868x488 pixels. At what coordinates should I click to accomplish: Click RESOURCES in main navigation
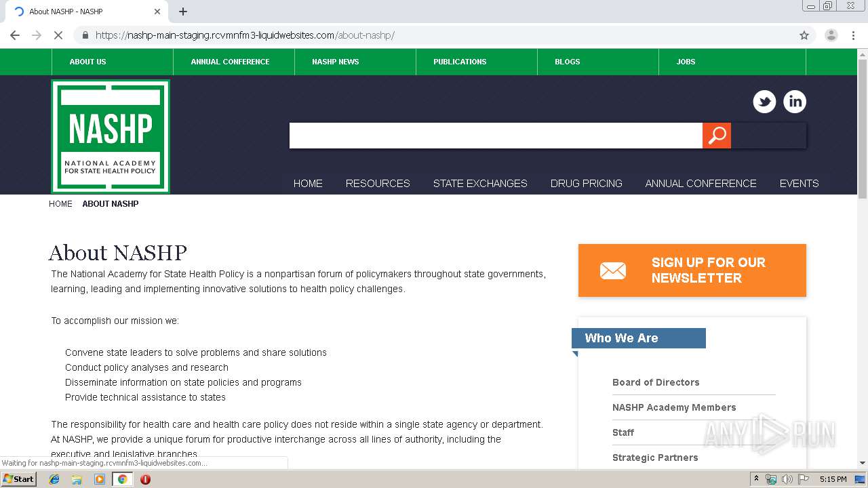(378, 184)
